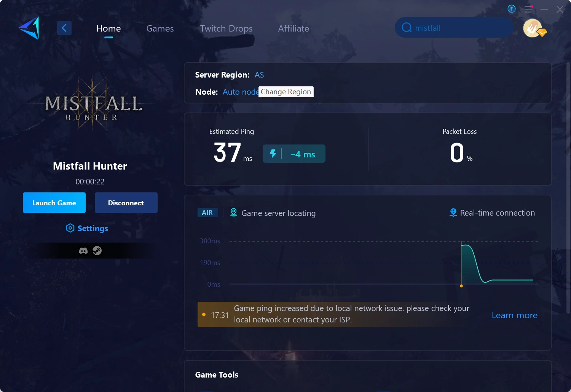This screenshot has width=571, height=392.
Task: Open the user profile avatar
Action: pyautogui.click(x=533, y=28)
